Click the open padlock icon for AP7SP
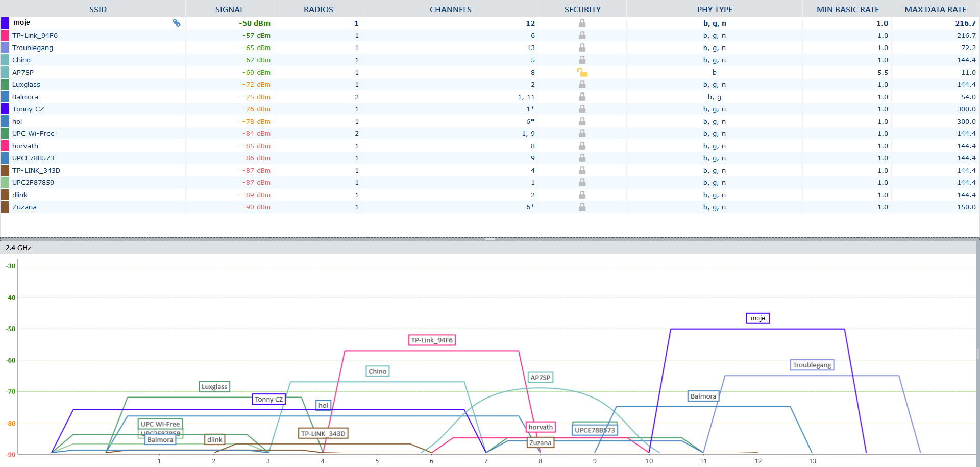980x467 pixels. [582, 72]
